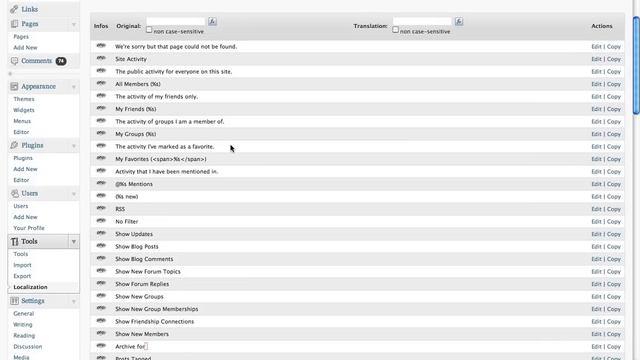
Task: Toggle non case-sensitive checkbox under Original
Action: [x=149, y=30]
